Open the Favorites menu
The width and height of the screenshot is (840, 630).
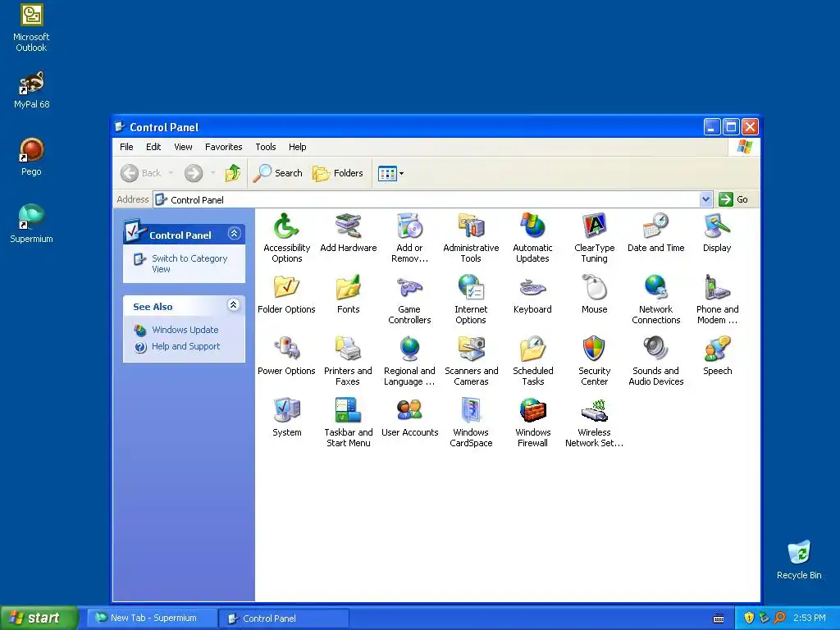coord(223,147)
